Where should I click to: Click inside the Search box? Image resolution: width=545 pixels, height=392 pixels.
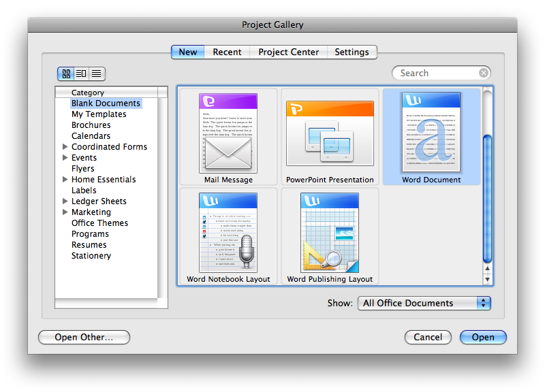point(439,73)
